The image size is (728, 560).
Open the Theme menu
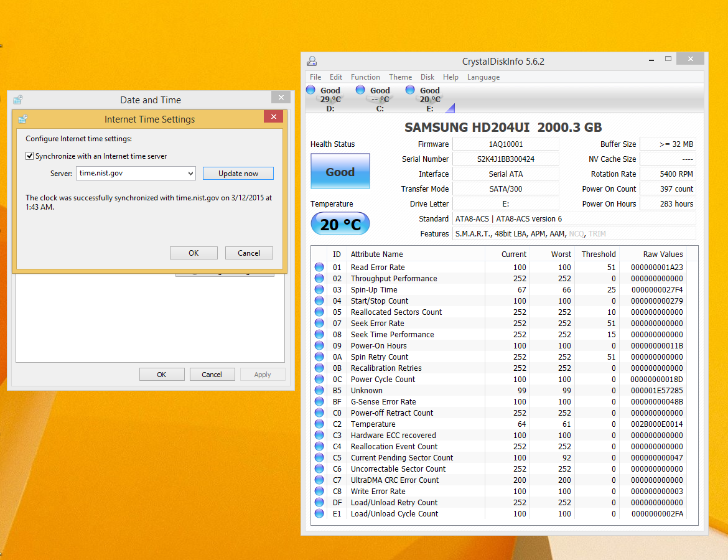click(x=400, y=77)
